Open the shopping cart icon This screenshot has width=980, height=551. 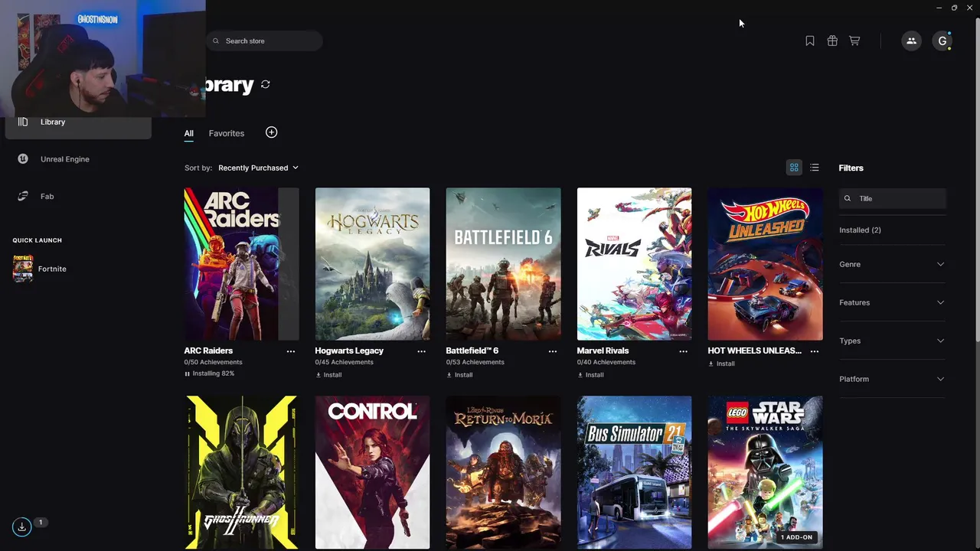[854, 41]
